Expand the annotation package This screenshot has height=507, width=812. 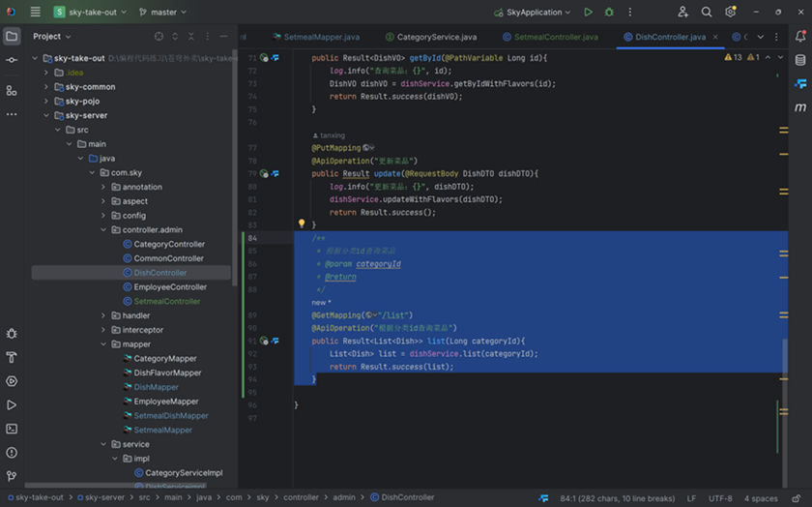103,187
